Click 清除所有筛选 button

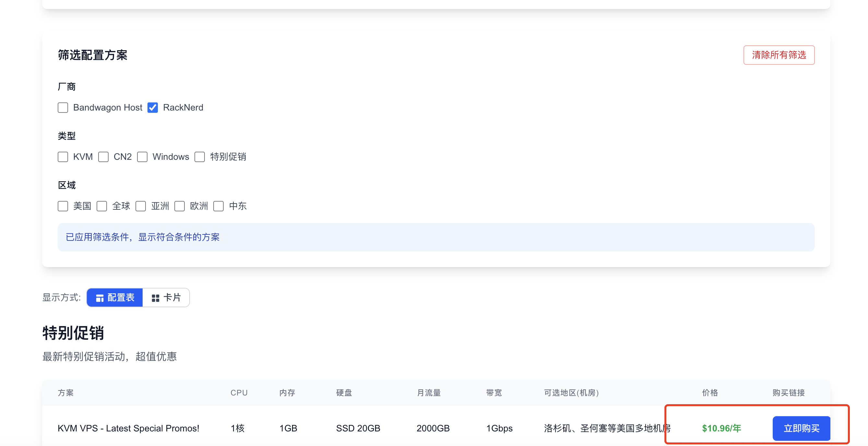pyautogui.click(x=779, y=55)
